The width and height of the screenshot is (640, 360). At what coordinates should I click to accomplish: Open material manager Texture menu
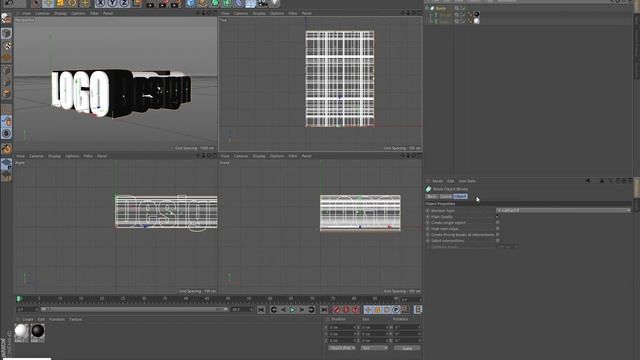(76, 319)
